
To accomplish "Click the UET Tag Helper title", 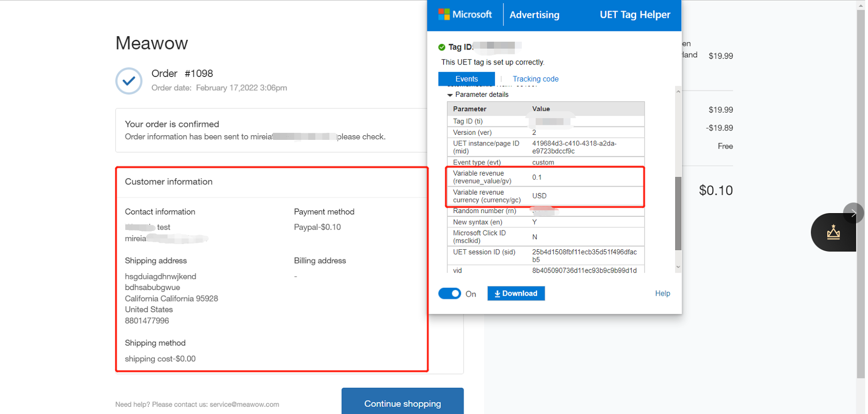I will (635, 15).
